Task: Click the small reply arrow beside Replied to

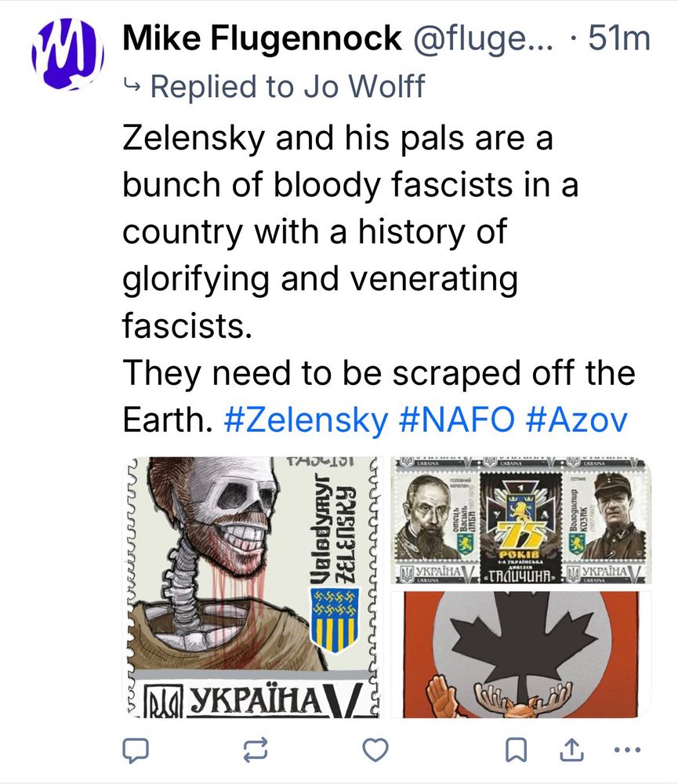Action: click(x=132, y=87)
